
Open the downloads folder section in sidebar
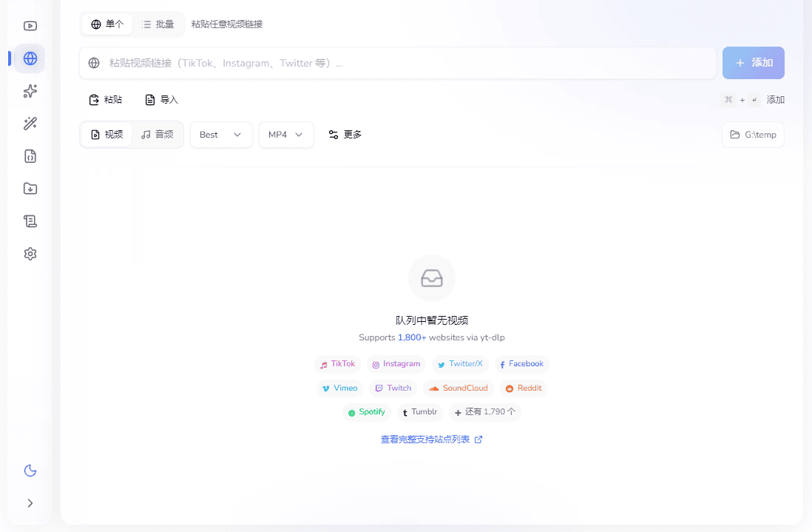click(x=30, y=189)
